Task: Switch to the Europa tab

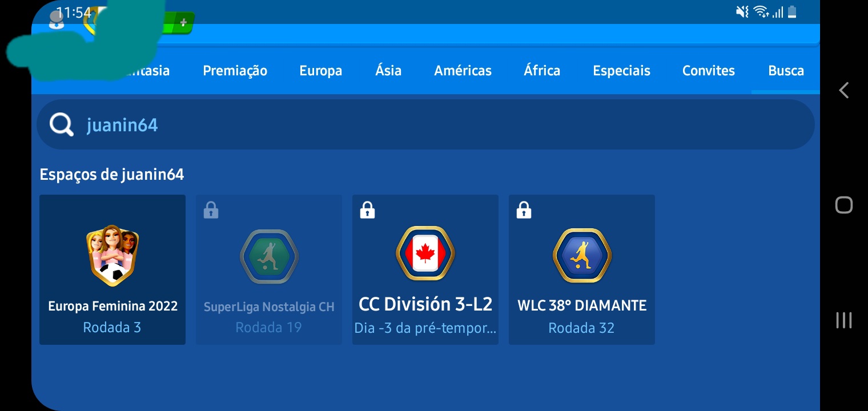Action: 320,71
